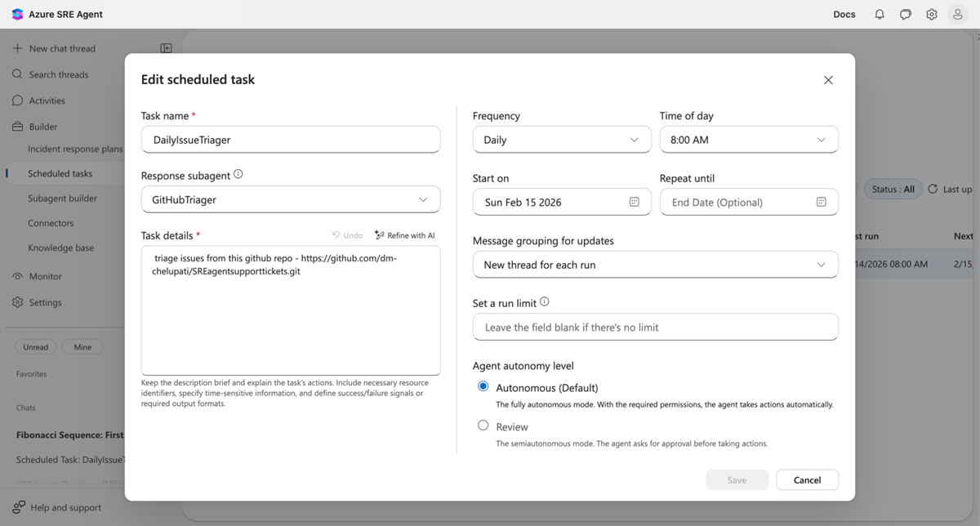
Task: Click the Start on calendar icon
Action: 634,203
